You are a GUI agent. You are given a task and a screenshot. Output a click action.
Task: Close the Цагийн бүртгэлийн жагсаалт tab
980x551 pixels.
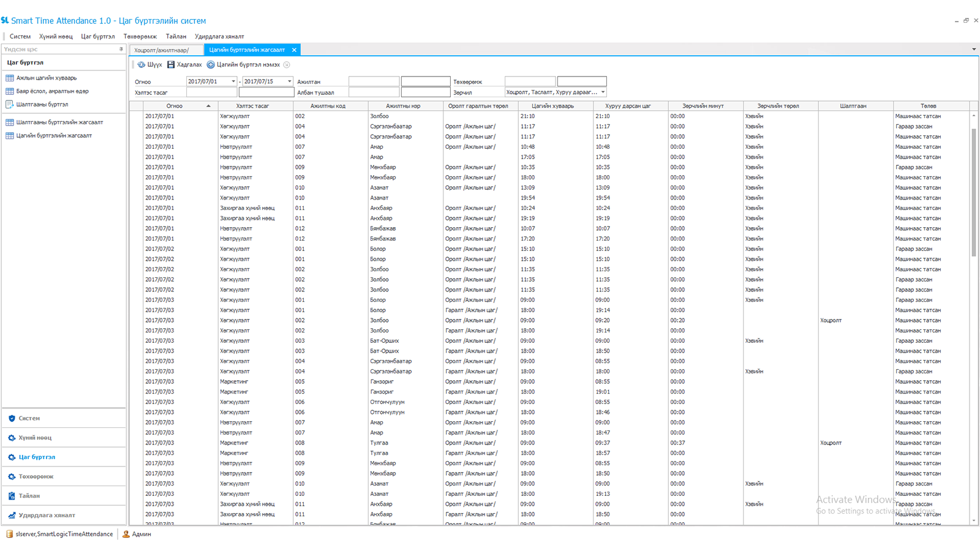pos(294,50)
